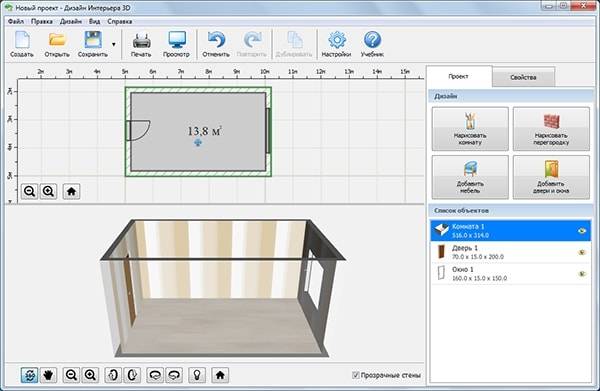This screenshot has width=600, height=391.
Task: Switch to the Свойства tab
Action: coord(523,77)
